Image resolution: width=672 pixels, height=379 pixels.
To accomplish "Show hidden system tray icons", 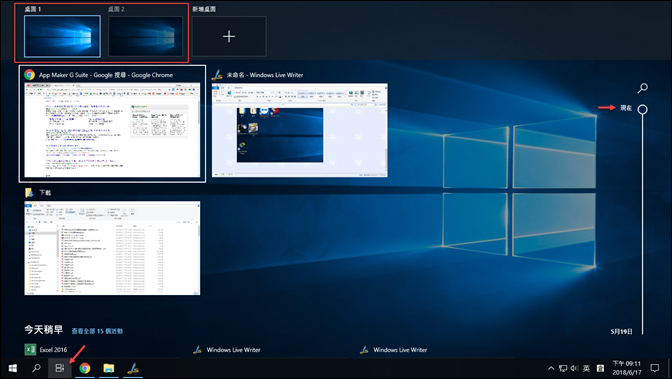I will pos(551,368).
